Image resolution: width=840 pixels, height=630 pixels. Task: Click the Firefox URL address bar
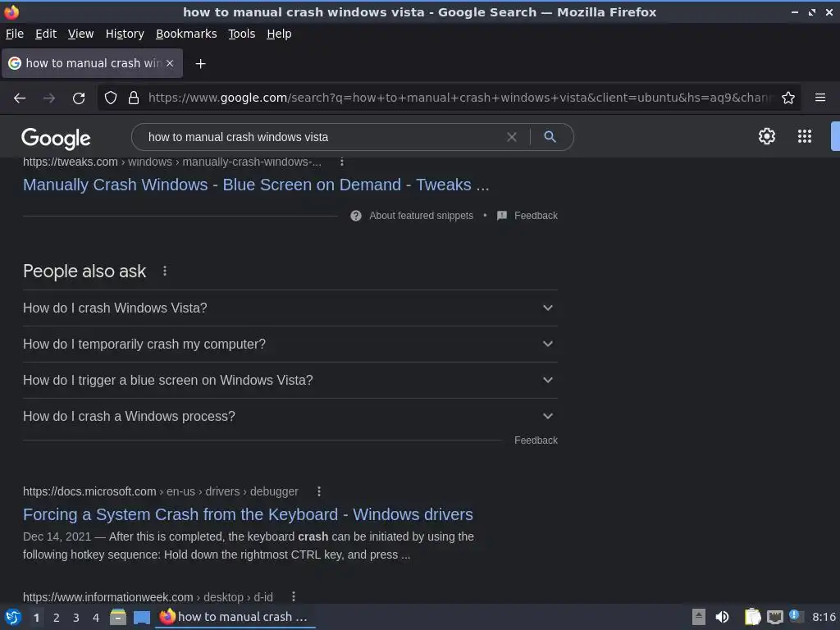coord(459,98)
